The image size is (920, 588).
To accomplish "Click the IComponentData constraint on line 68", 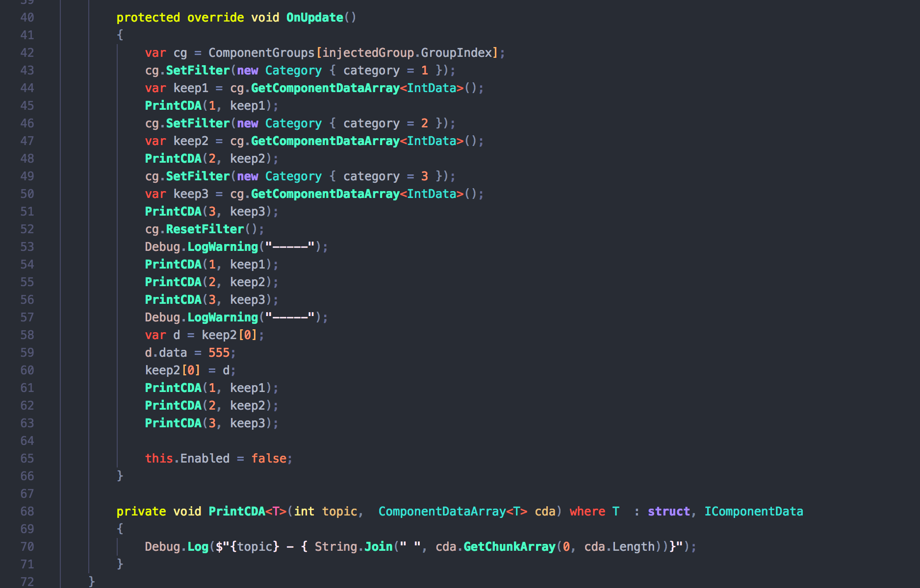I will coord(754,511).
